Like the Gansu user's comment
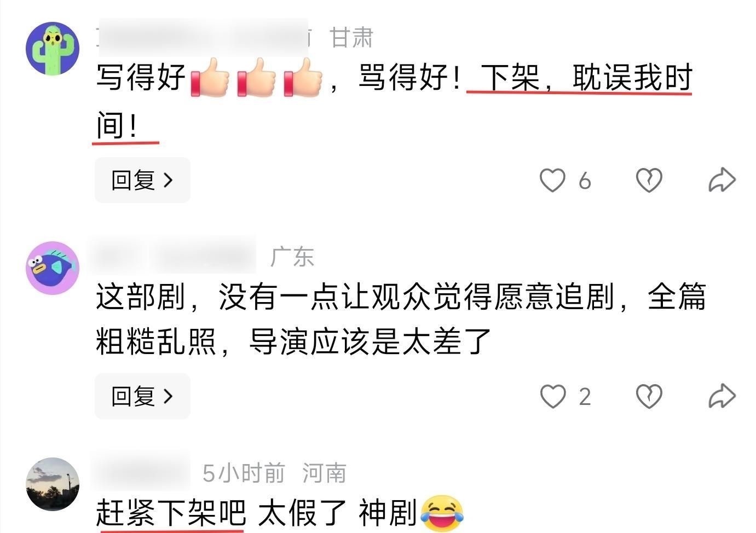This screenshot has height=533, width=756. pyautogui.click(x=552, y=180)
